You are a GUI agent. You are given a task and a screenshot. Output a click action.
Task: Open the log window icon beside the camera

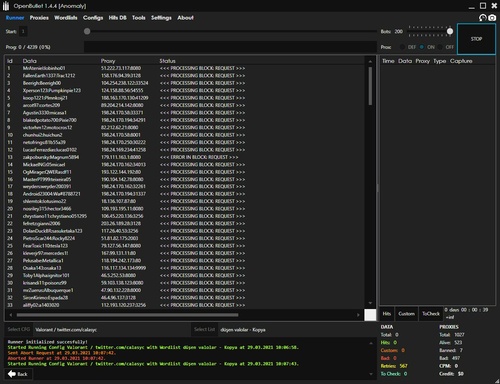click(483, 18)
